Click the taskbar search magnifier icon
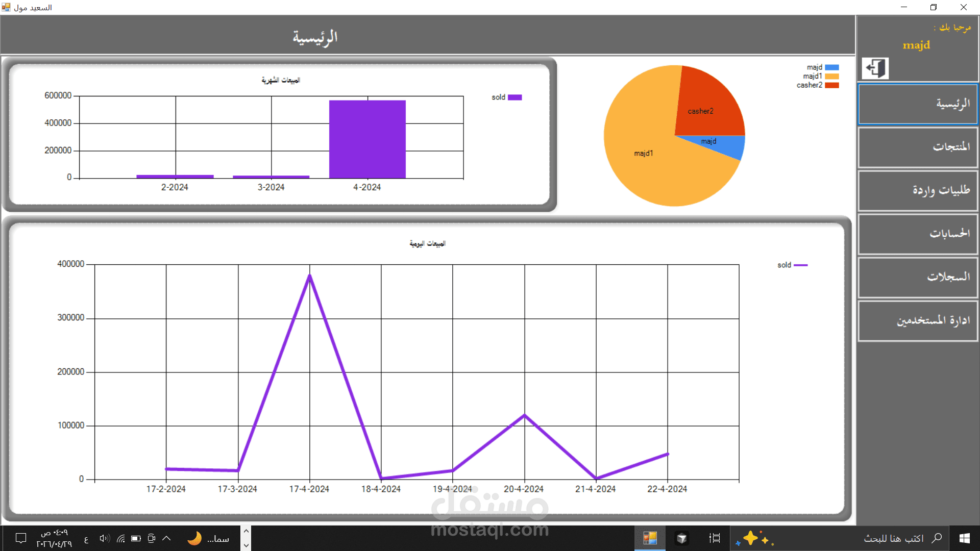 937,538
